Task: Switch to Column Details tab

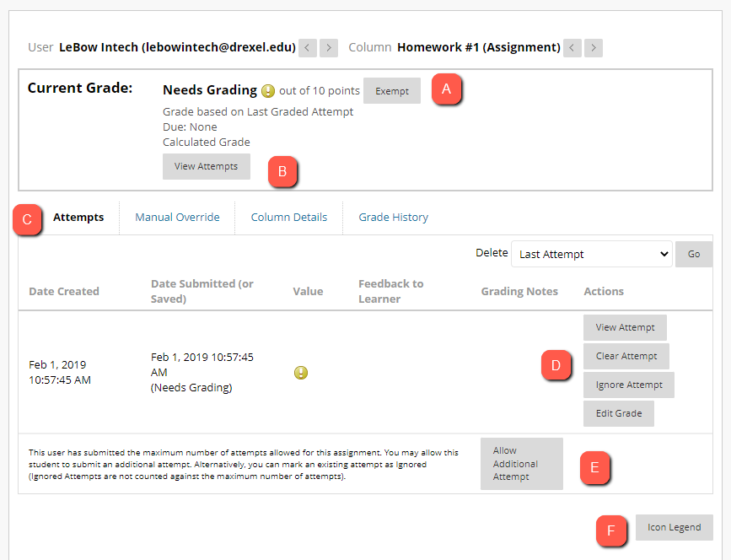Action: click(x=289, y=218)
